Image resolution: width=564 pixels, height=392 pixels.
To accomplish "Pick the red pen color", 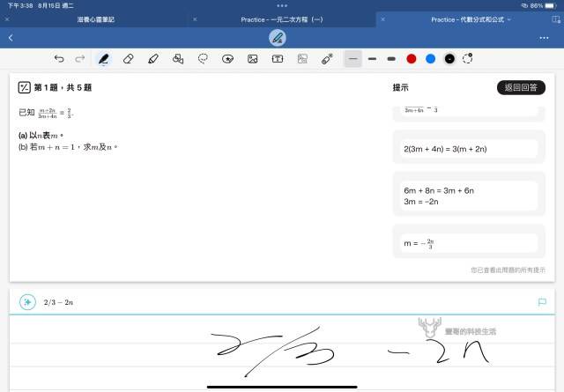I will (412, 59).
